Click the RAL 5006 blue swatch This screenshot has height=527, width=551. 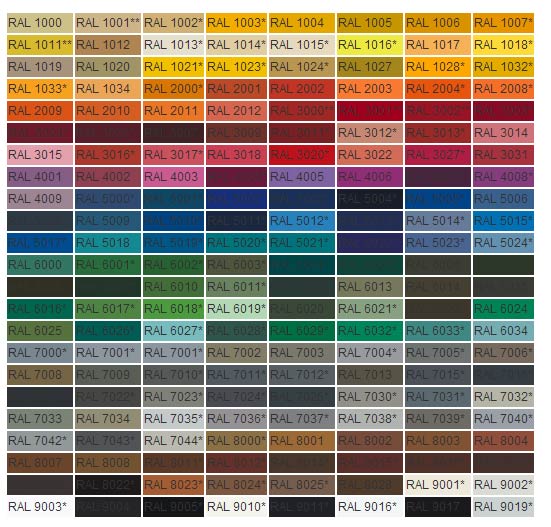click(503, 199)
